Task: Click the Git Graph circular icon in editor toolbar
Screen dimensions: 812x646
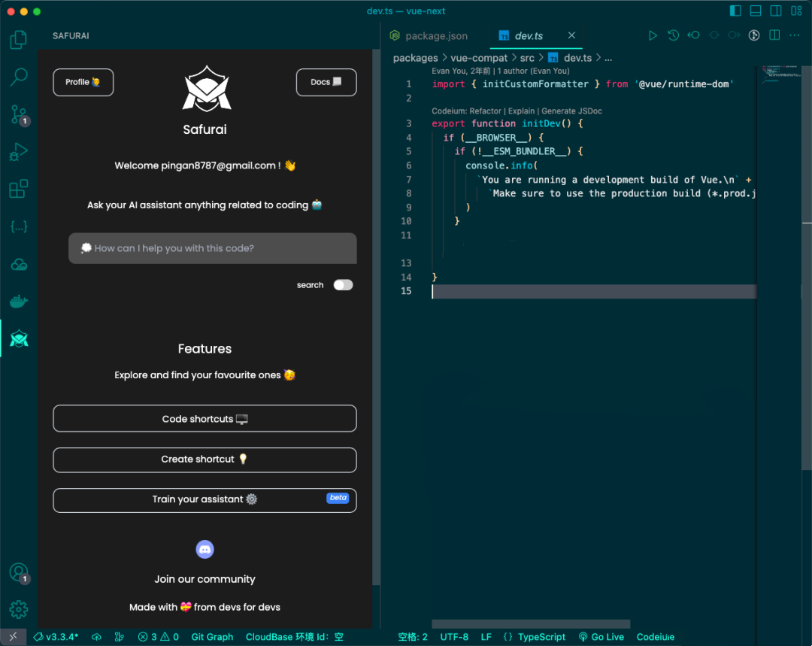Action: coord(754,35)
